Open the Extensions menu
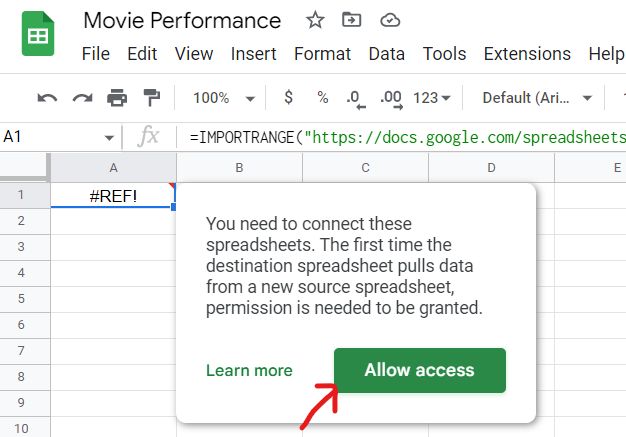 pos(527,54)
